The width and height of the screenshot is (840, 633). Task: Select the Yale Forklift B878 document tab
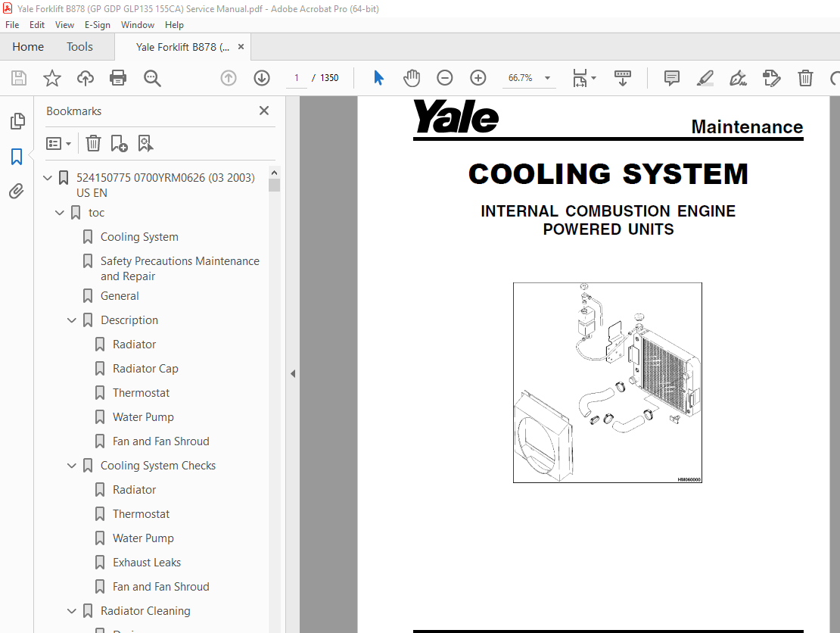click(182, 47)
